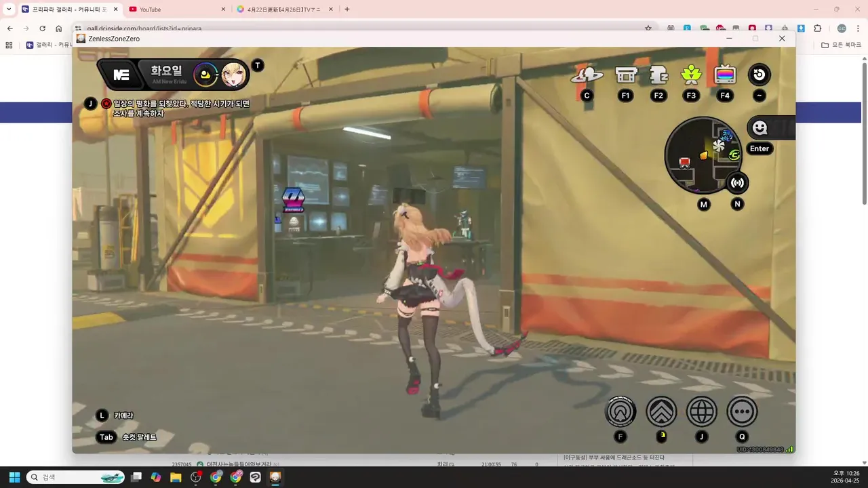Tap the double-chevron sprint button
The image size is (868, 488).
[x=661, y=411]
